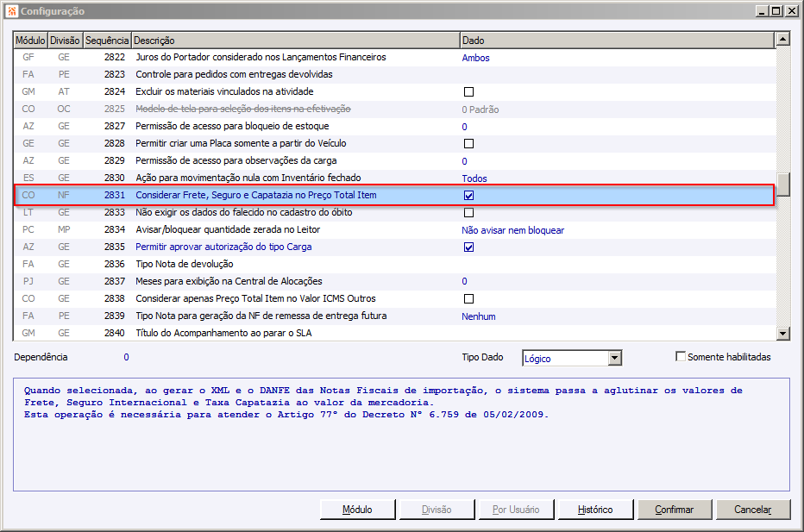The width and height of the screenshot is (804, 532).
Task: Uncheck Permitir aprovar autorização do tipo Carga
Action: click(x=468, y=247)
